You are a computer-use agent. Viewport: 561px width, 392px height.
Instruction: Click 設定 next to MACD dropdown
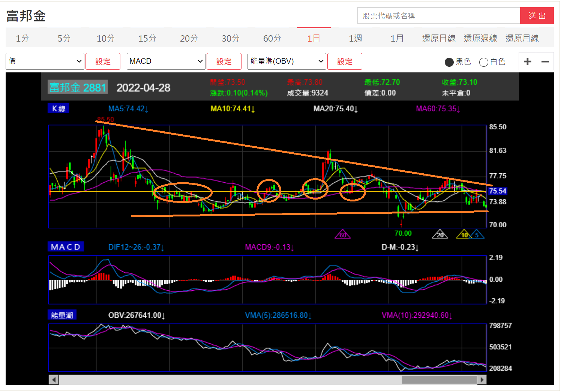(x=224, y=61)
